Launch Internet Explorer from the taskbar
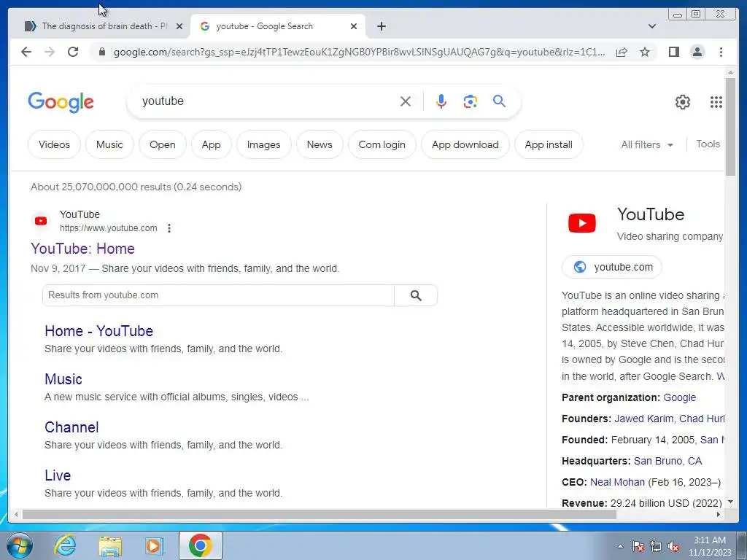The image size is (747, 560). click(65, 545)
